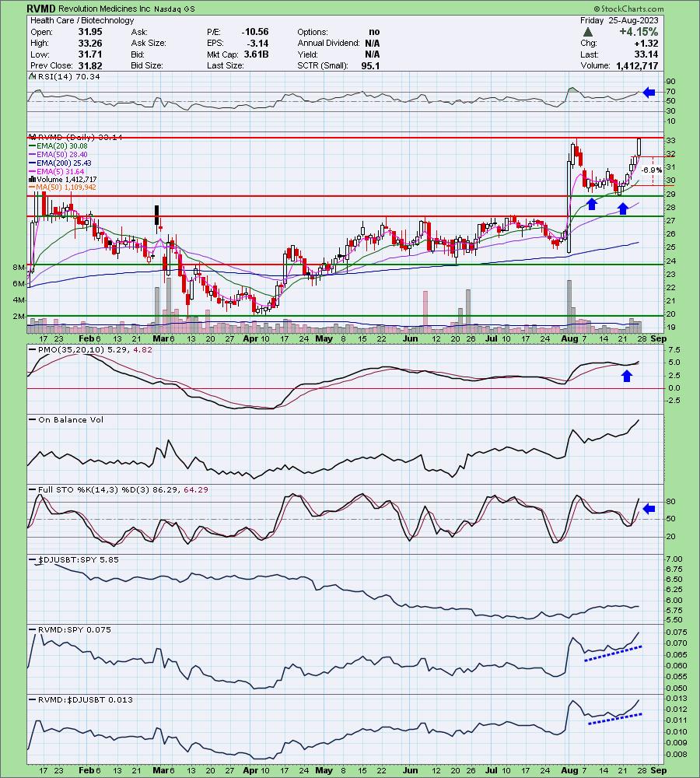Image resolution: width=700 pixels, height=778 pixels.
Task: Click the Chg value +1.32
Action: tap(646, 43)
